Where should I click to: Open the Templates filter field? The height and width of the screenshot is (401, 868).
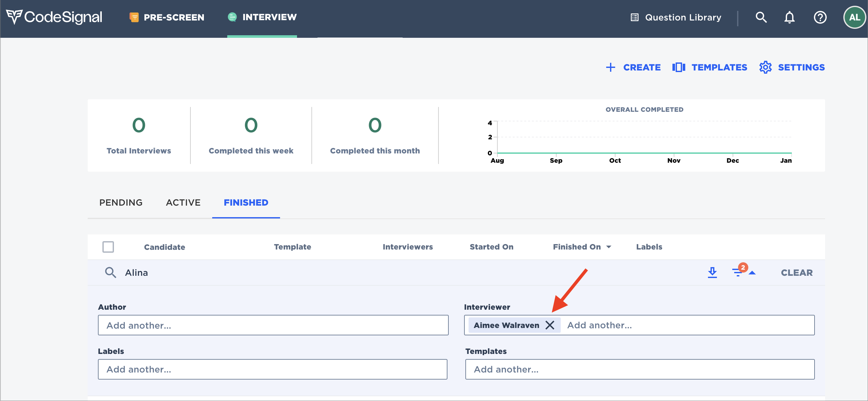(x=639, y=369)
